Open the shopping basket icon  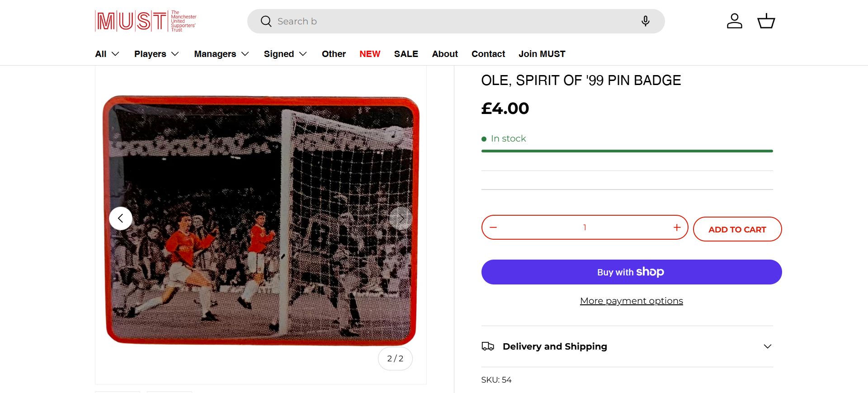tap(766, 21)
